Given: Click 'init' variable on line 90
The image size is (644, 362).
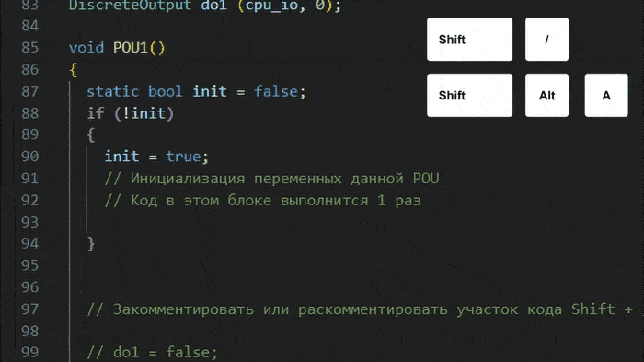Looking at the screenshot, I should coord(121,157).
